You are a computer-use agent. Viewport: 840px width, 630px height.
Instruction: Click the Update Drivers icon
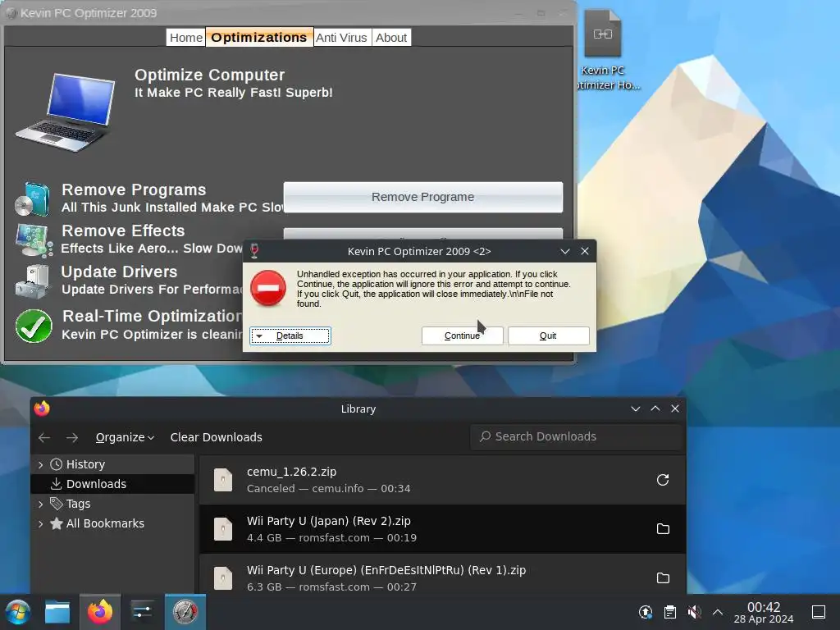click(33, 281)
